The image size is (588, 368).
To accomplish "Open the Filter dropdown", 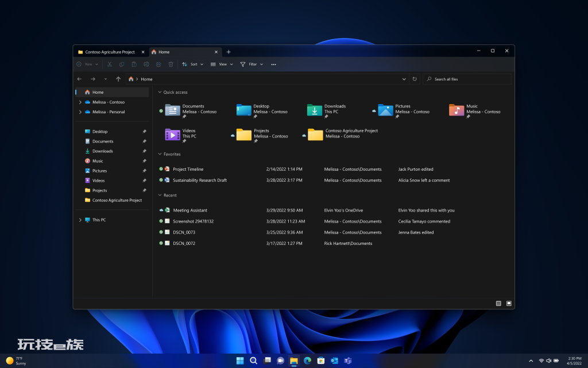I will [x=252, y=64].
